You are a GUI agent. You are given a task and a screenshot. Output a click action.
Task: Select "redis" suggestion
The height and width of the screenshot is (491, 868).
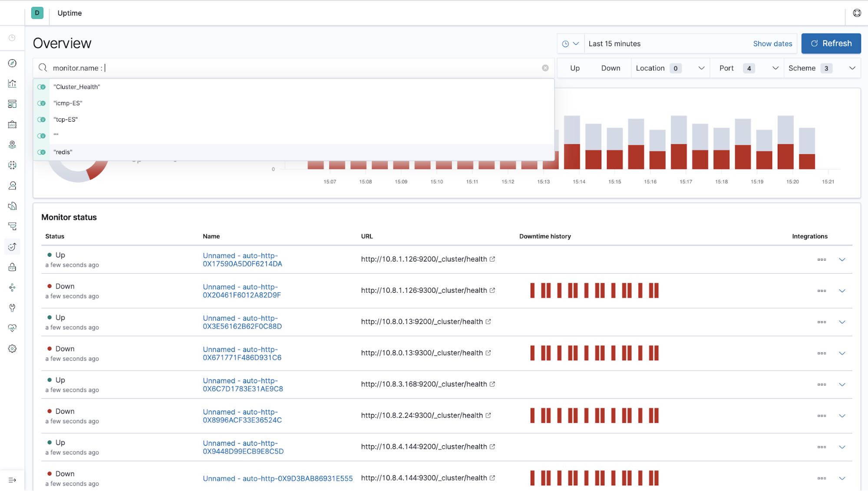pos(294,152)
